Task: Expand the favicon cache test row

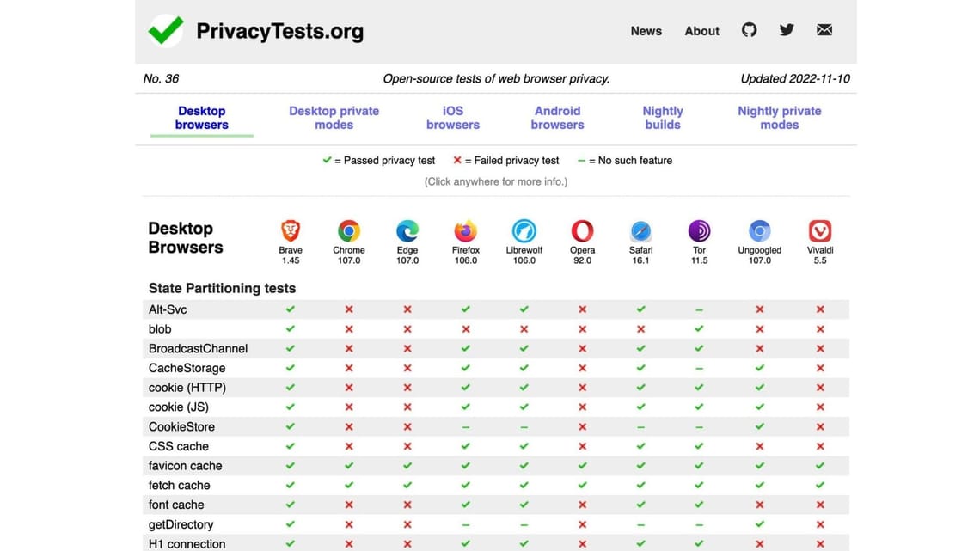Action: click(185, 465)
